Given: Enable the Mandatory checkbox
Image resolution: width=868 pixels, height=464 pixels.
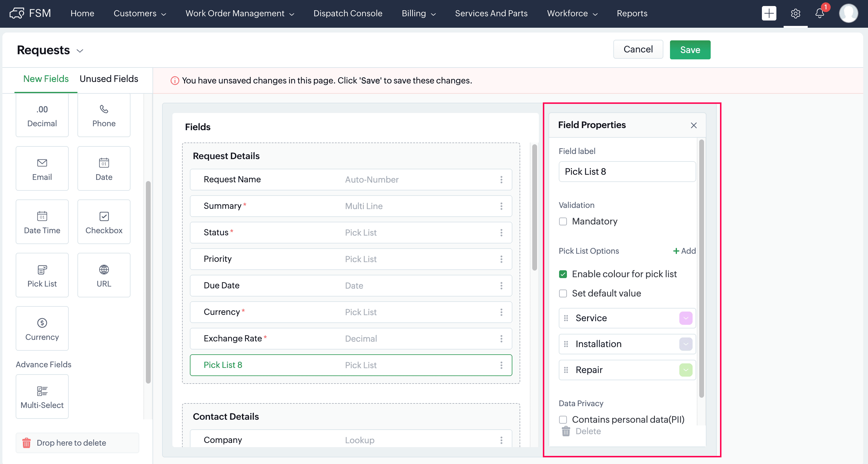Looking at the screenshot, I should point(563,221).
